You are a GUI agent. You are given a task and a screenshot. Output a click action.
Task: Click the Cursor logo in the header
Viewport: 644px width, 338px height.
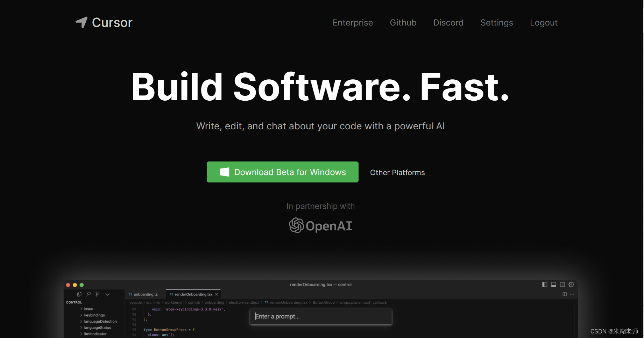click(104, 23)
